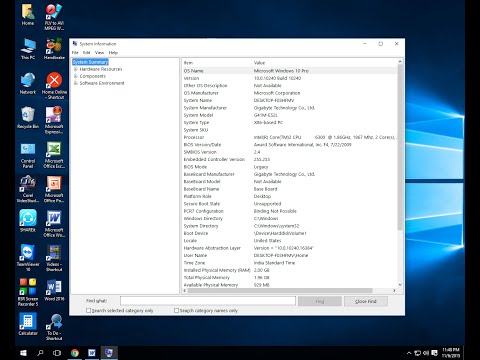Expand the Software Environment tree node
Viewport: 480px width, 360px height.
tap(76, 83)
